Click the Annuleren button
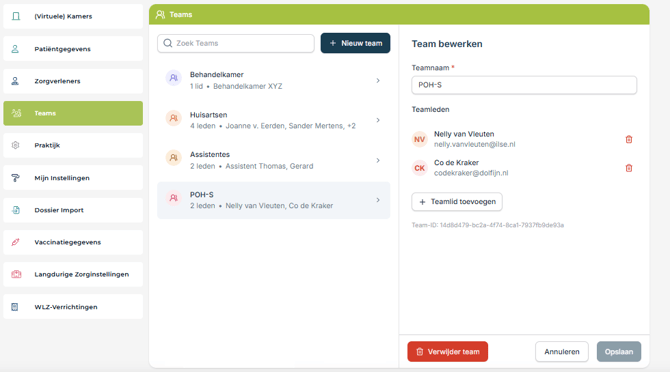The width and height of the screenshot is (670, 372). pos(561,351)
